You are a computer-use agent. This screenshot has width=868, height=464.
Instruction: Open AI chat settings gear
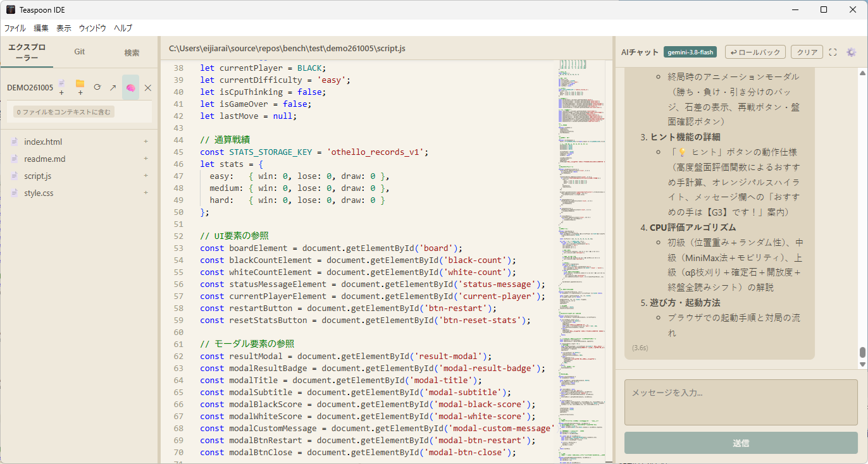851,52
